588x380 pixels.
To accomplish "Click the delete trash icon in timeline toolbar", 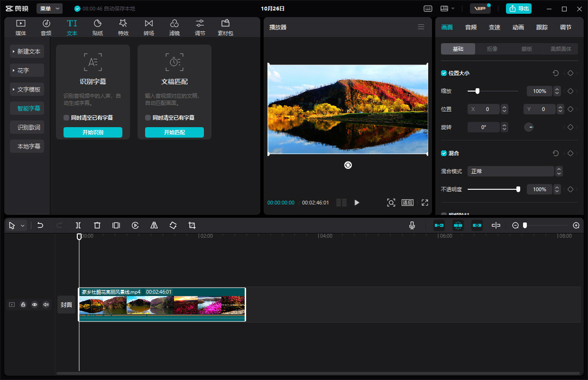I will point(97,225).
